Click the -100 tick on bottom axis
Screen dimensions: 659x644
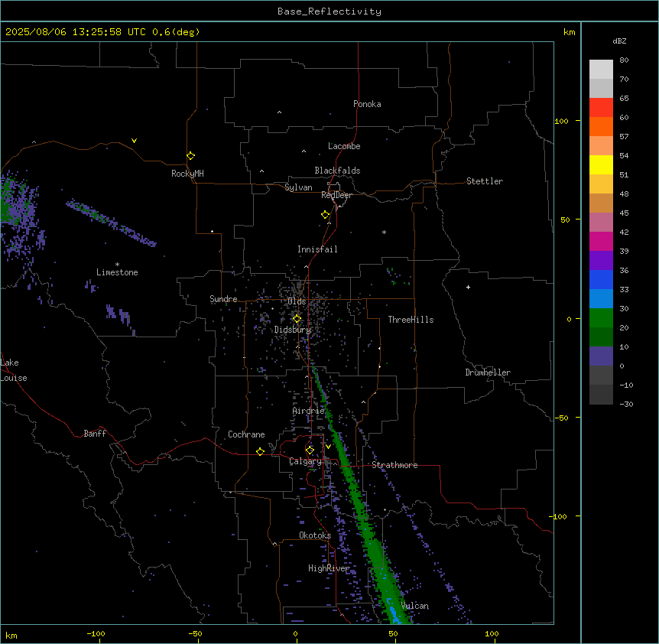[96, 633]
